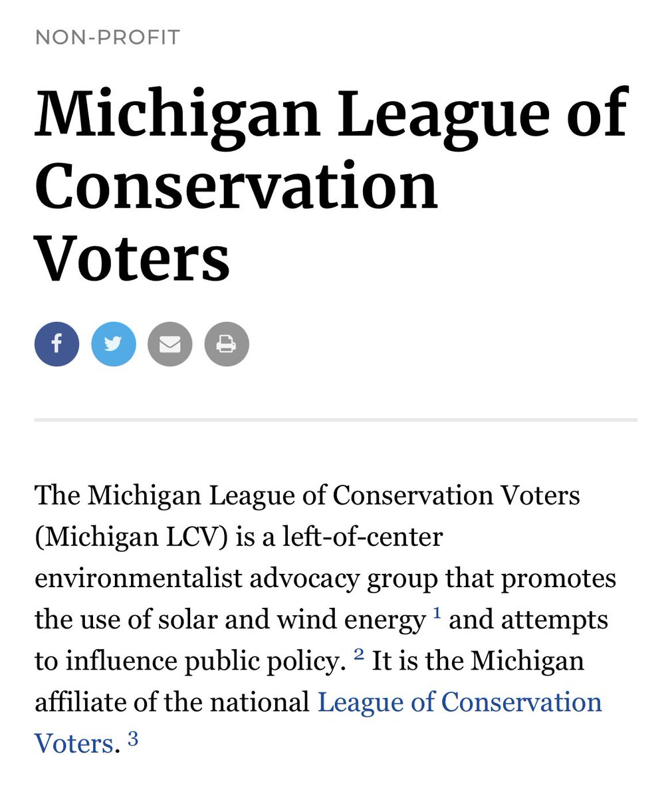Click the word 'environmentalist' in the paragraph
672x798 pixels.
click(138, 578)
